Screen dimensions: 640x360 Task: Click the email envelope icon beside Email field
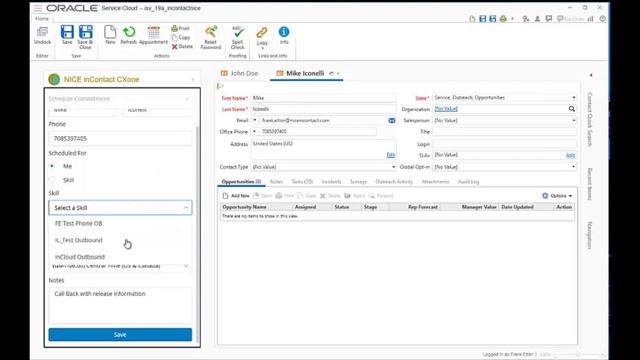[x=392, y=120]
